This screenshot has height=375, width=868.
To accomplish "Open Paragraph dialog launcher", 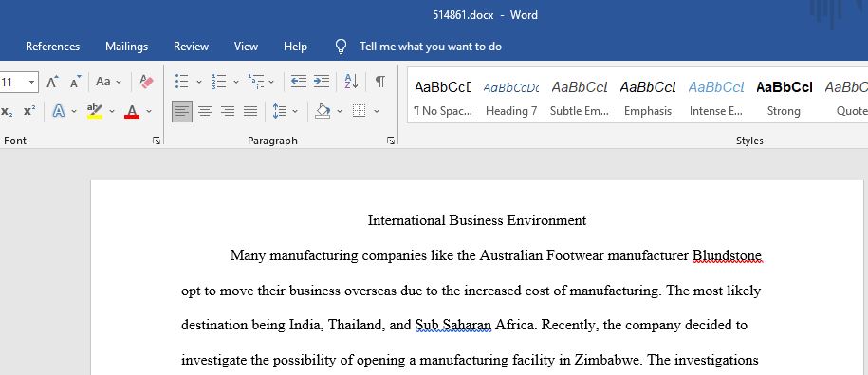I will click(391, 141).
